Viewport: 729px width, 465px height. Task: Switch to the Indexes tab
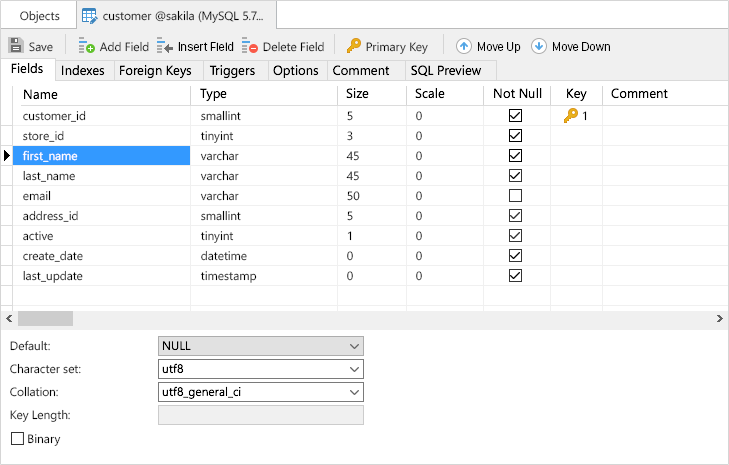point(82,71)
